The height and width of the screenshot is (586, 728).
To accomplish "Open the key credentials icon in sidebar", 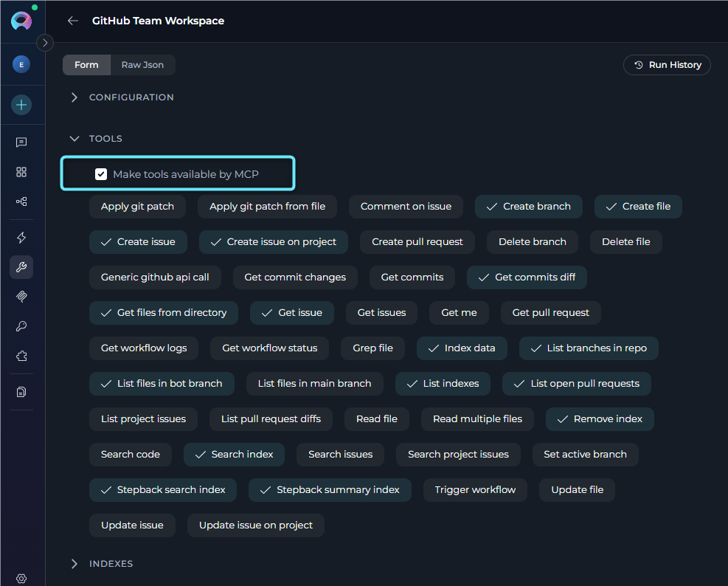I will click(x=21, y=326).
